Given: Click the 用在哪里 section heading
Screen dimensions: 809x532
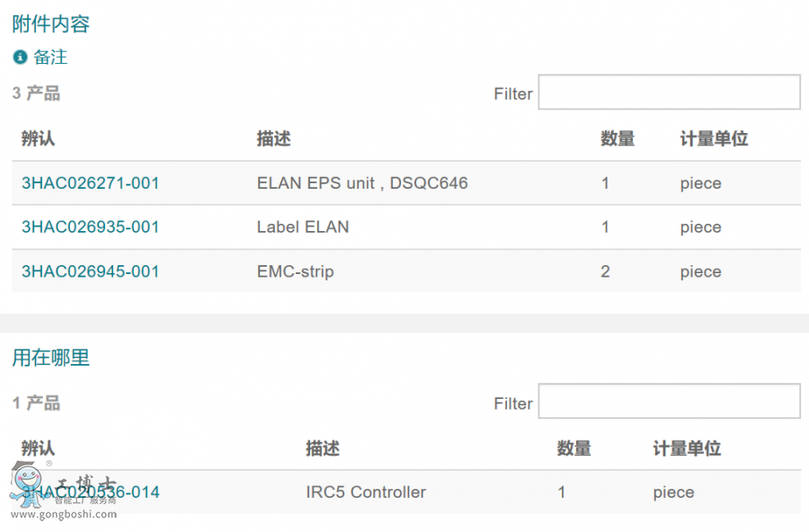Looking at the screenshot, I should [50, 358].
